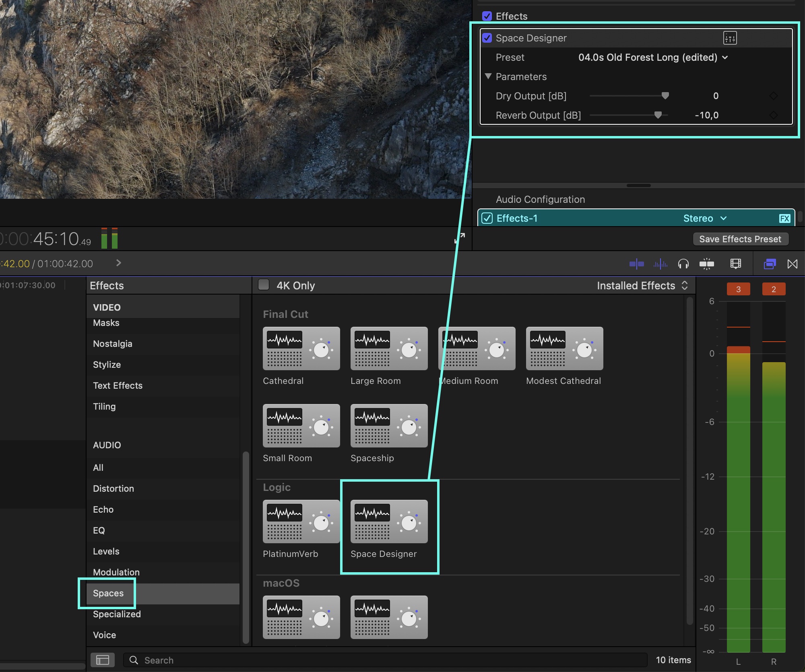805x672 pixels.
Task: Open the Old Forest Long preset dropdown
Action: pos(653,58)
